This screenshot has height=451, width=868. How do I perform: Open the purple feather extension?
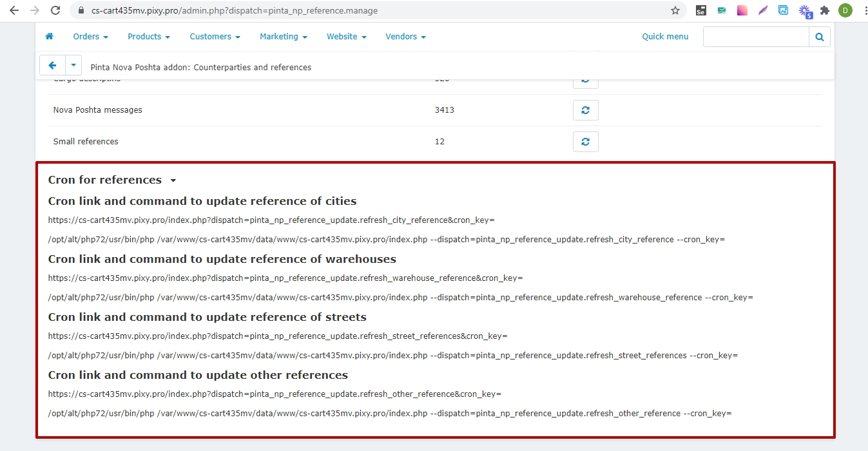763,10
